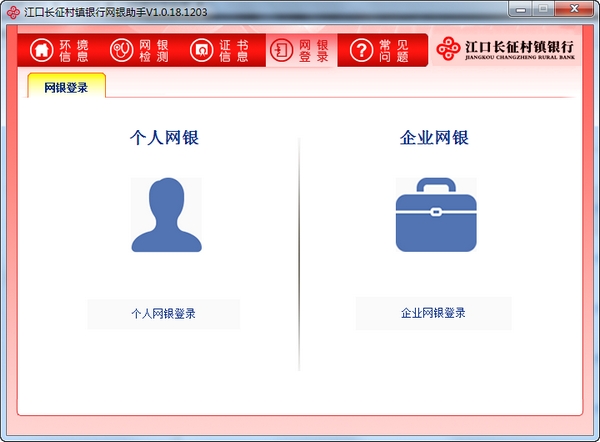Click the 江口长征村镇银行 bank name text
Image resolution: width=600 pixels, height=442 pixels.
[x=520, y=47]
